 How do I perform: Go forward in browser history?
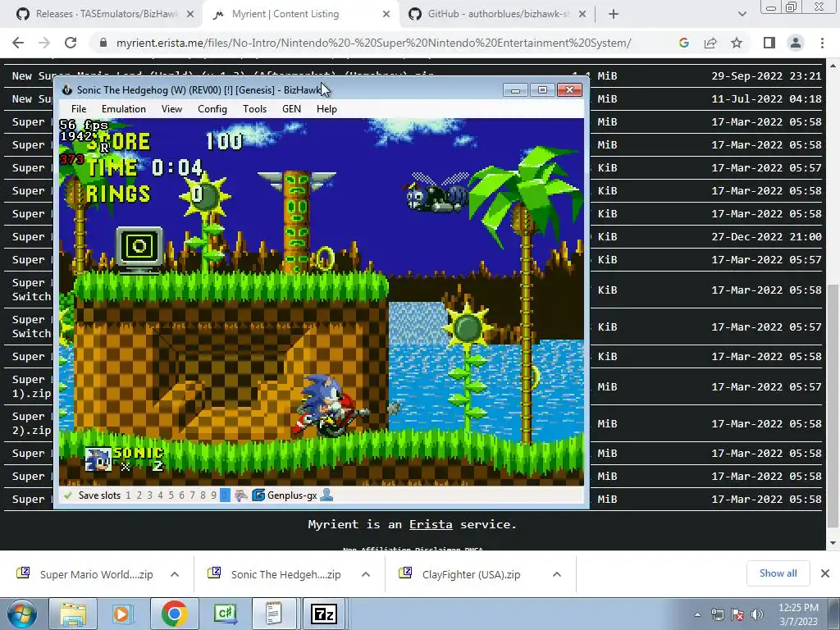(x=44, y=43)
